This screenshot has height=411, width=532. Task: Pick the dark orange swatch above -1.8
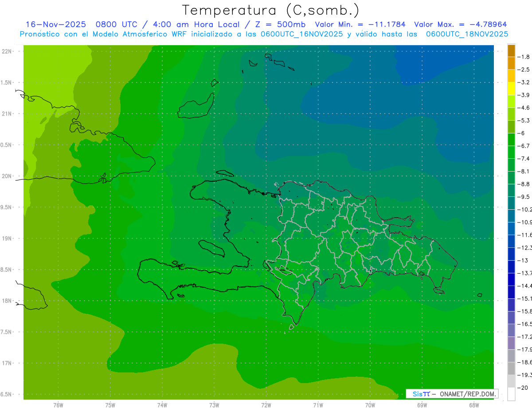click(511, 51)
